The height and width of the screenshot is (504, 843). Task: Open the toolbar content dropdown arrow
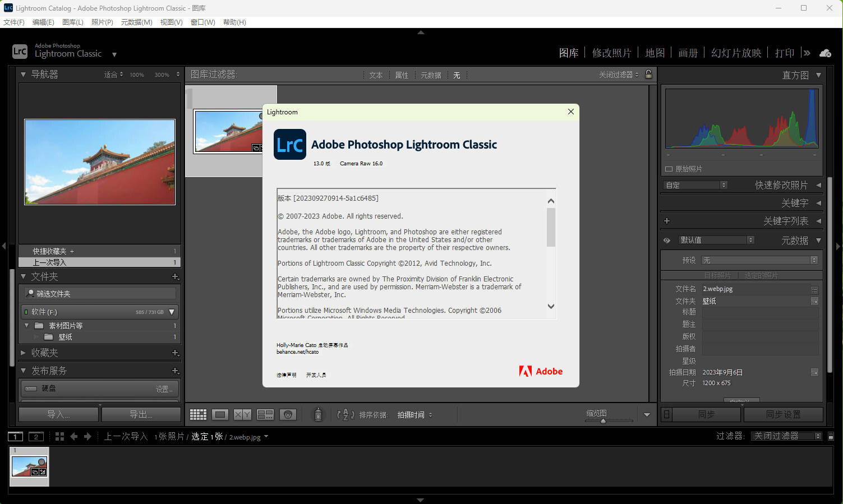click(647, 415)
